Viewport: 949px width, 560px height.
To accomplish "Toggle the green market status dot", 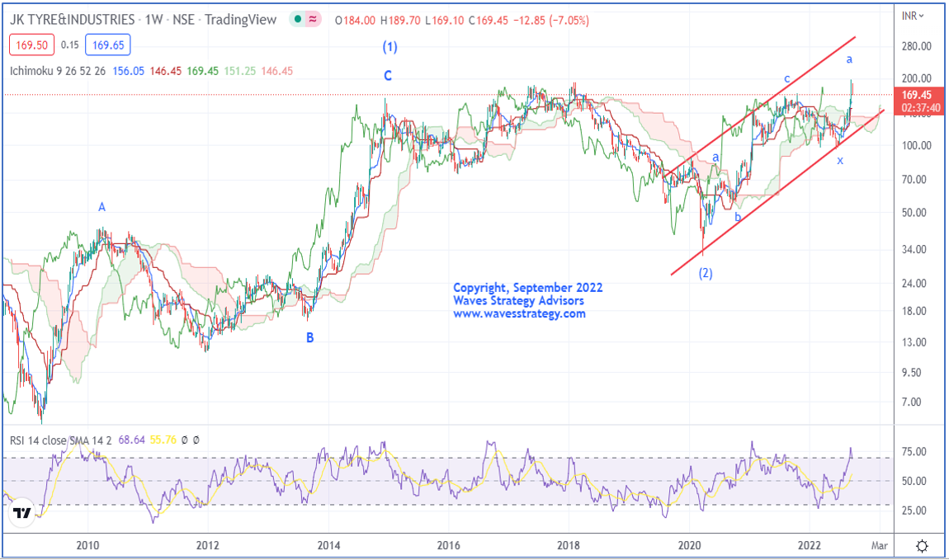I will (x=298, y=19).
